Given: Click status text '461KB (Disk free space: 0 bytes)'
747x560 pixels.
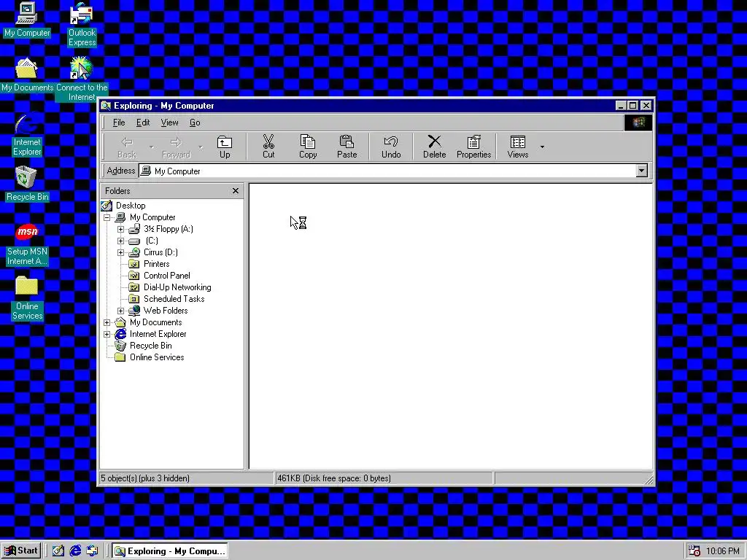Looking at the screenshot, I should click(334, 478).
